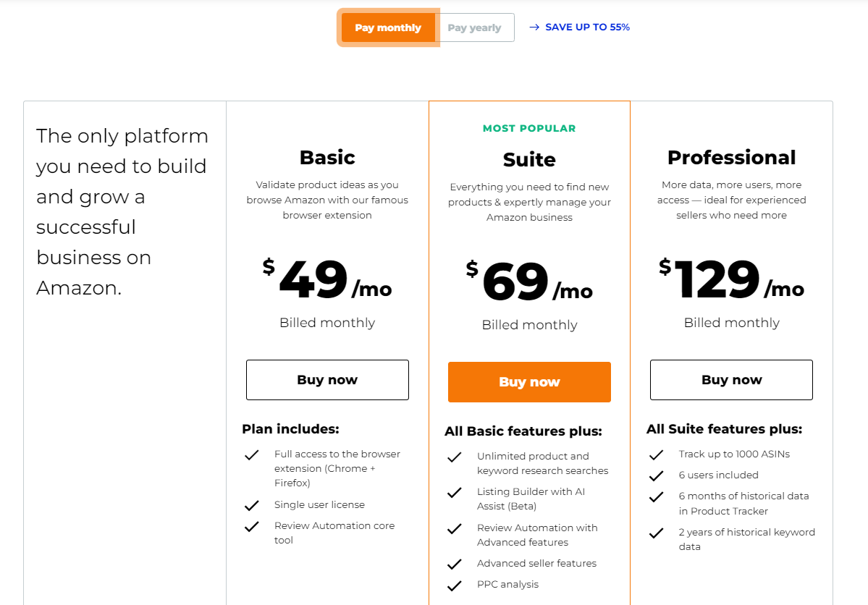The image size is (868, 605).
Task: Buy the Basic plan now
Action: pos(327,380)
